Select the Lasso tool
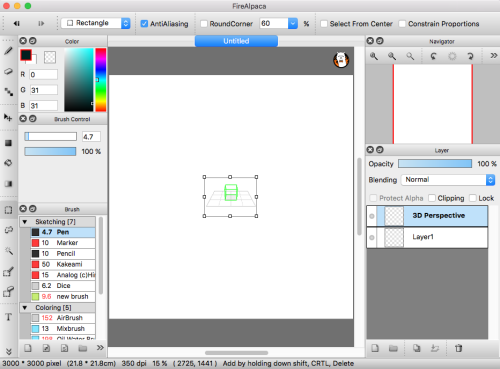 tap(8, 230)
